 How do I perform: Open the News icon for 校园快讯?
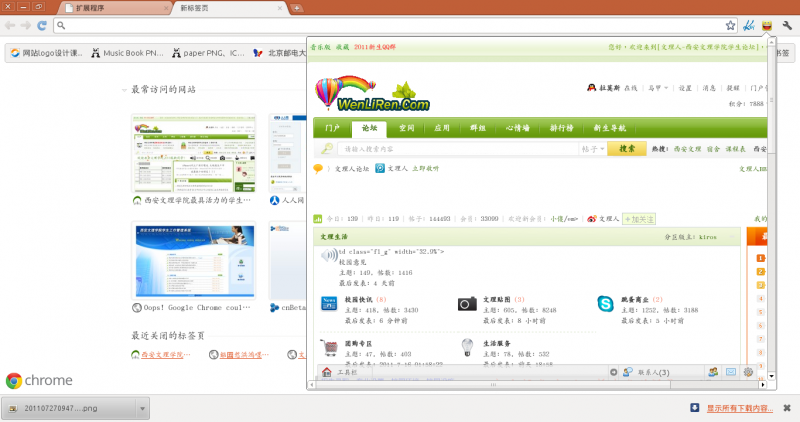[329, 303]
